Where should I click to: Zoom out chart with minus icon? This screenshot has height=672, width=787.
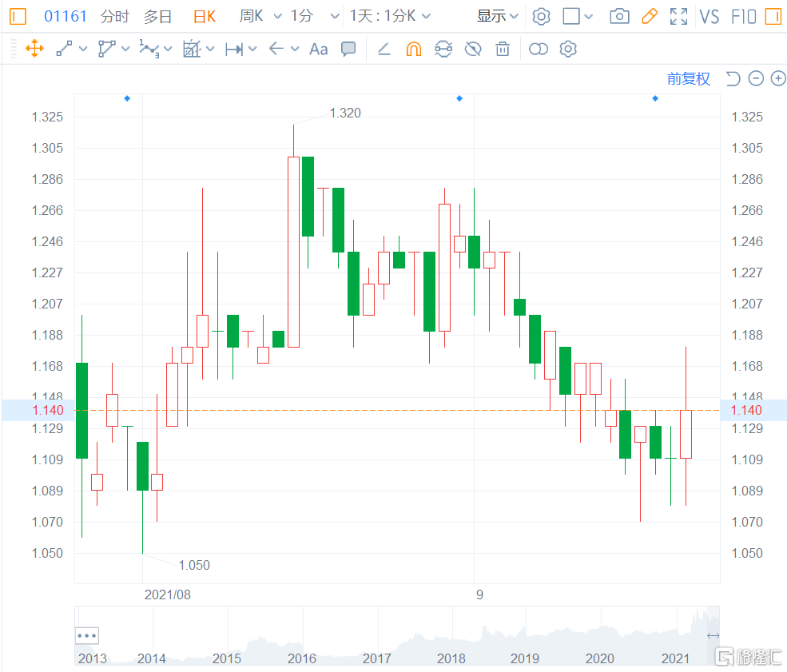coord(756,79)
